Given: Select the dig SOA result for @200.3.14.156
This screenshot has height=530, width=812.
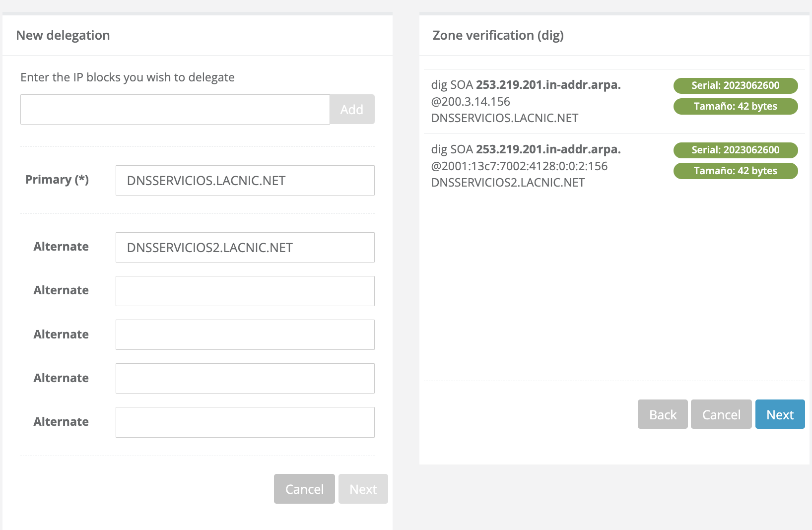Looking at the screenshot, I should (526, 102).
